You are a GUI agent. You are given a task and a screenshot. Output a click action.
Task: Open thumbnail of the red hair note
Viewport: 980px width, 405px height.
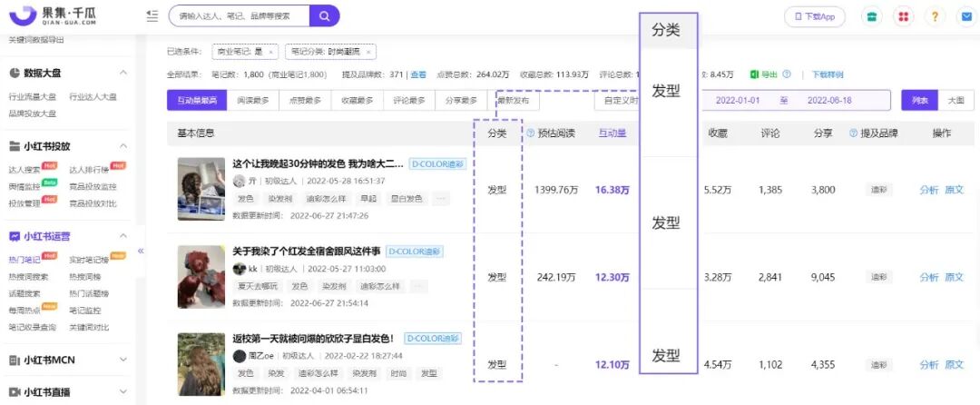pyautogui.click(x=201, y=277)
